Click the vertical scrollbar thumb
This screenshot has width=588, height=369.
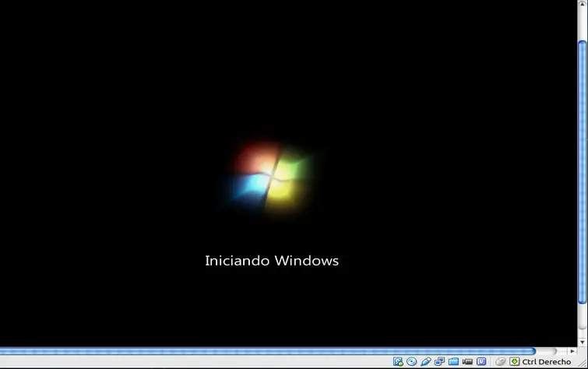pos(583,173)
